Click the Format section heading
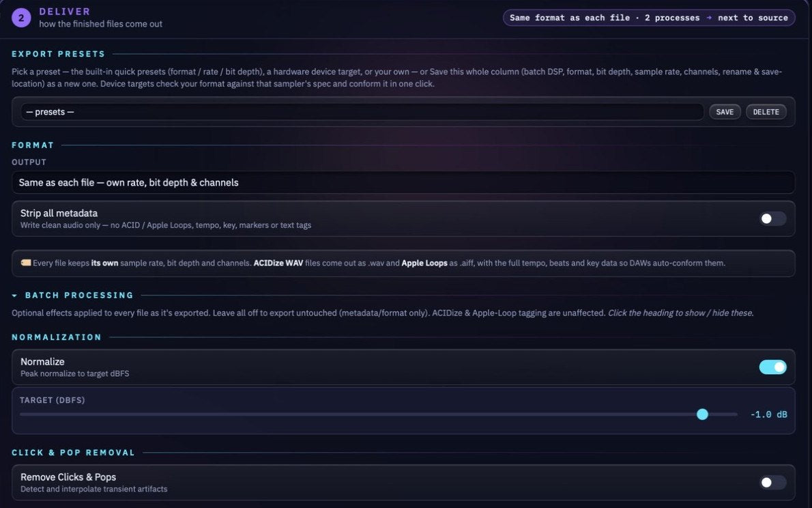 point(33,145)
